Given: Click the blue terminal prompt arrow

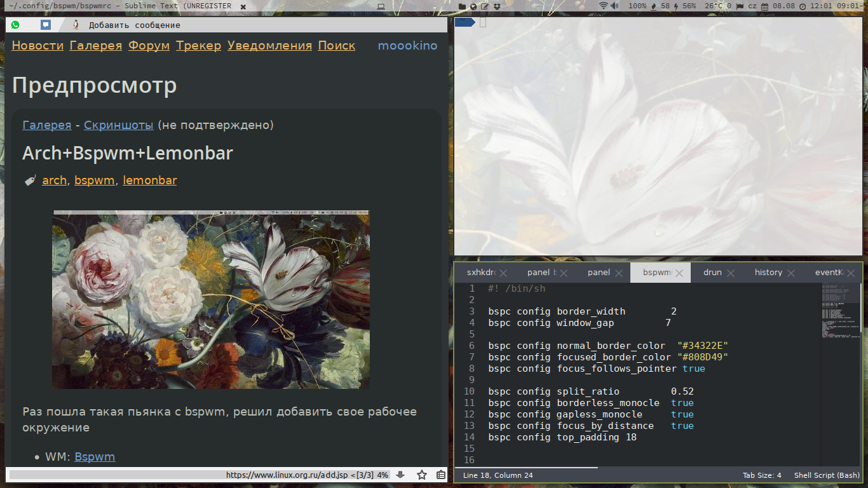Looking at the screenshot, I should pyautogui.click(x=465, y=23).
